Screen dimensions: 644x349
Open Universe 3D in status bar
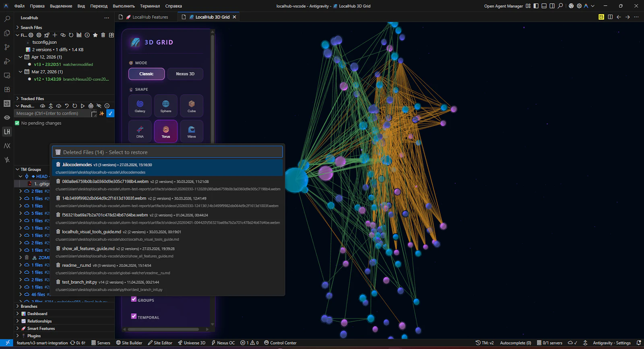[x=192, y=343]
